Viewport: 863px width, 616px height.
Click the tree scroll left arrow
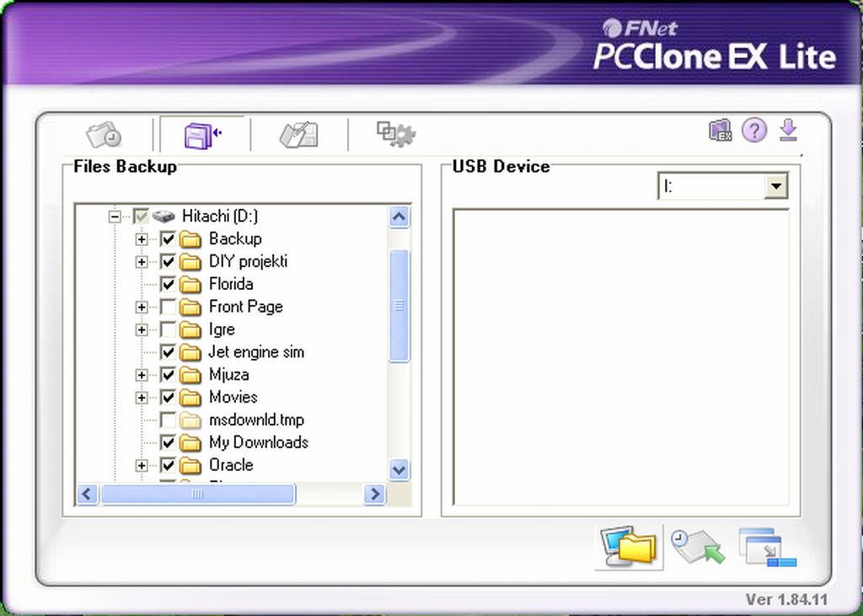pyautogui.click(x=88, y=494)
